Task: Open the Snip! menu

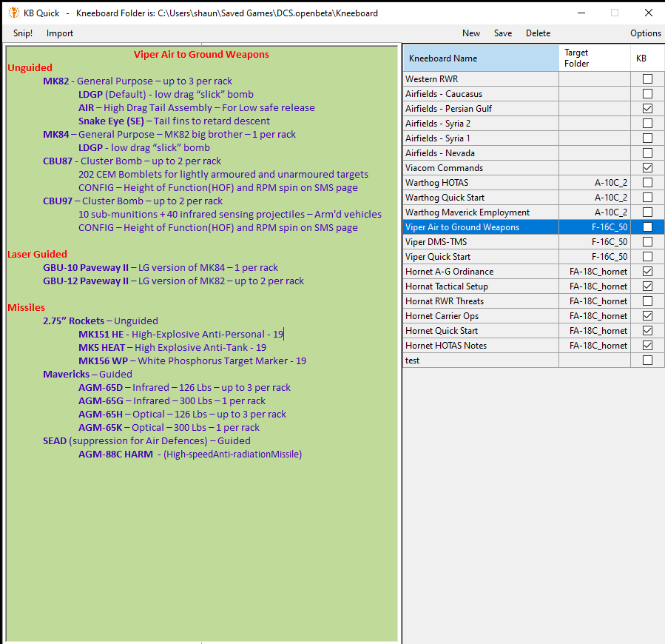Action: 23,33
